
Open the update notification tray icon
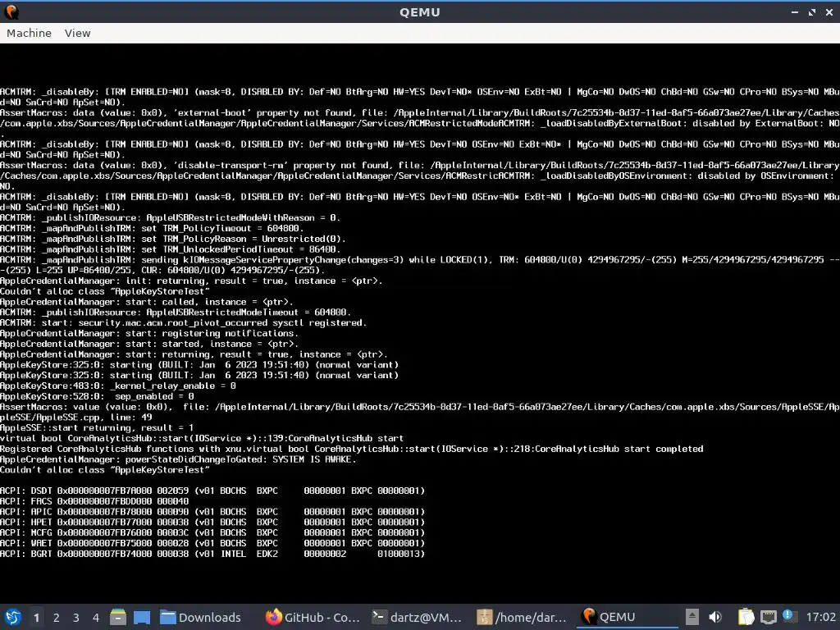[x=788, y=616]
